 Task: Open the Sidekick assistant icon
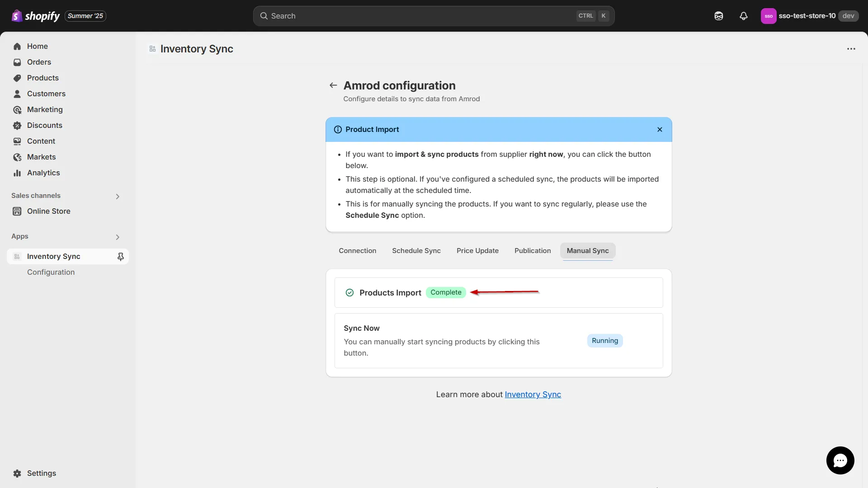pos(718,16)
